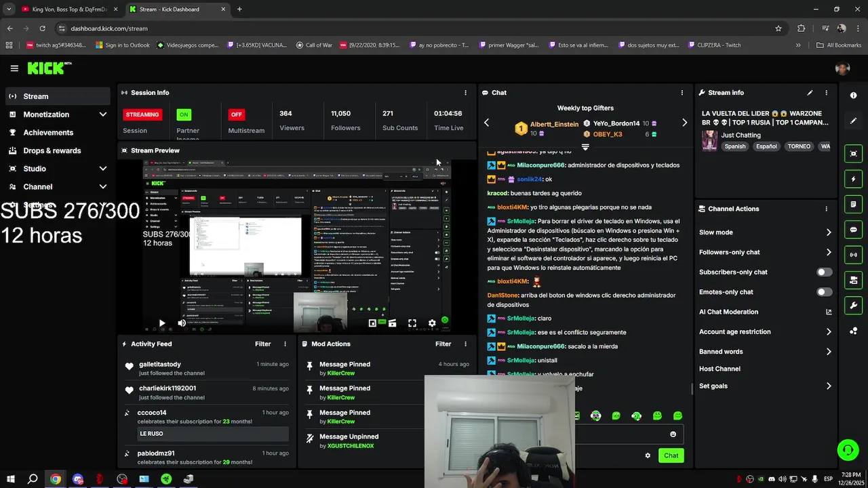868x488 pixels.
Task: Show next weekly top gifters
Action: click(684, 123)
